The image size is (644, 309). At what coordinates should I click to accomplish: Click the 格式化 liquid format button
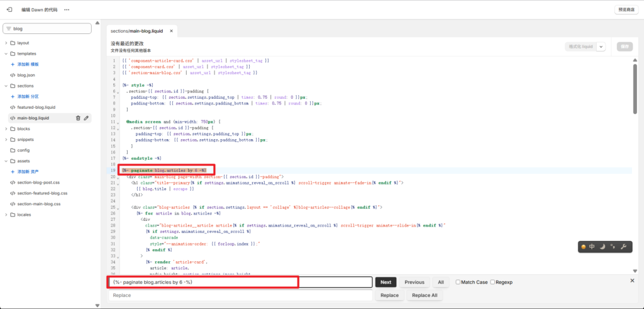580,47
